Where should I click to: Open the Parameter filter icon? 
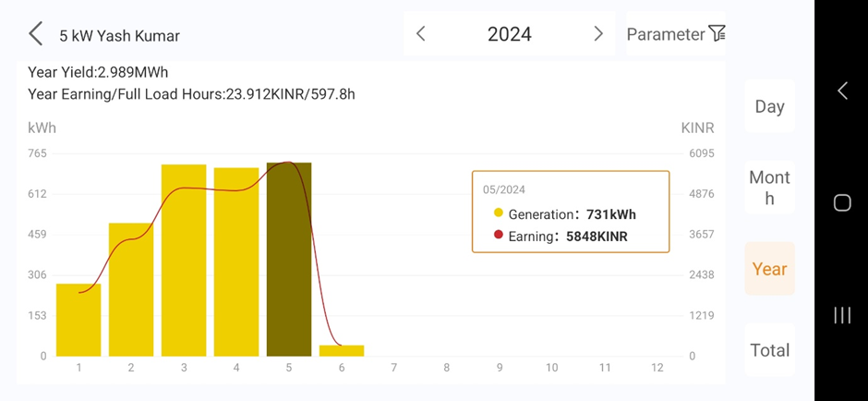click(717, 34)
